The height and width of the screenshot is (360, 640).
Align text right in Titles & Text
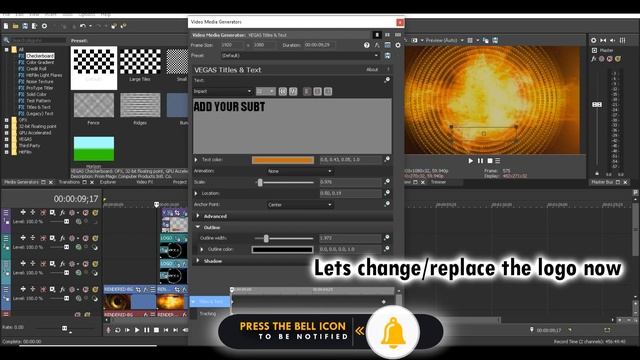pyautogui.click(x=328, y=91)
